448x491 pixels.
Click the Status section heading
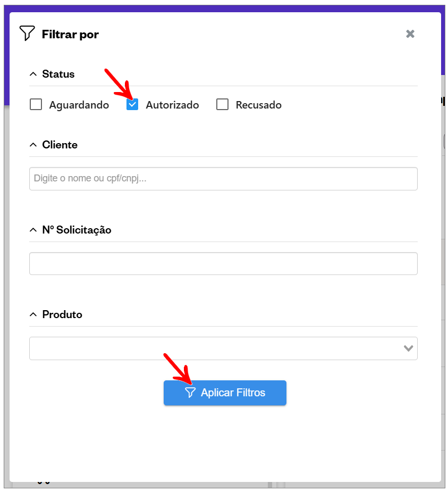(x=58, y=74)
